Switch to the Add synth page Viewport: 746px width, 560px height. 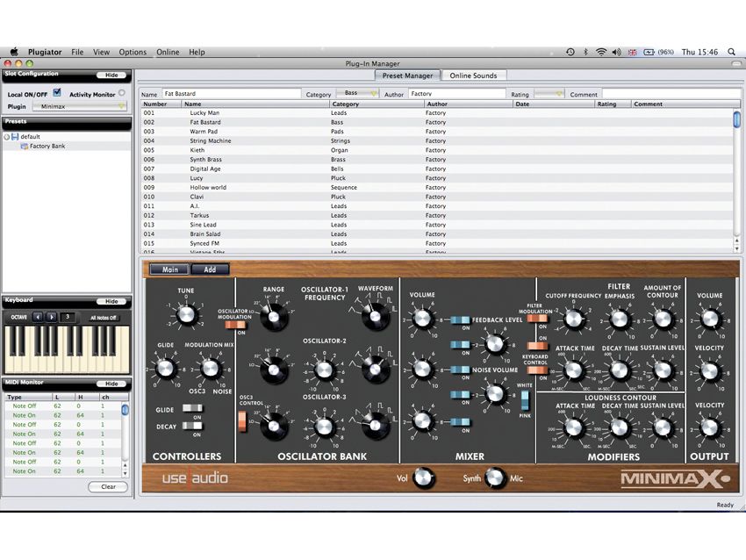pos(210,269)
